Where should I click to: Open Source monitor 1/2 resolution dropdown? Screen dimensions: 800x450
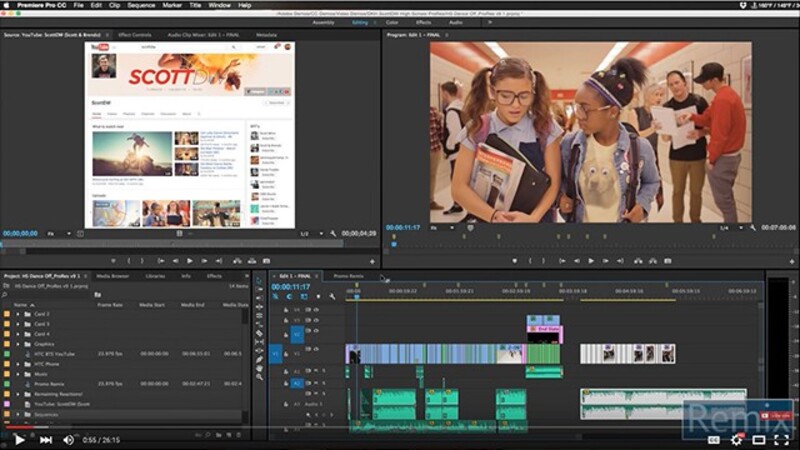tap(311, 234)
